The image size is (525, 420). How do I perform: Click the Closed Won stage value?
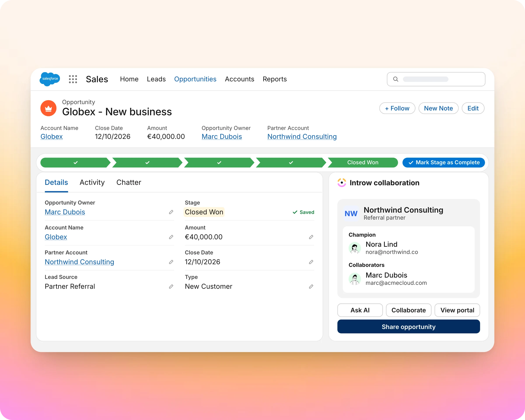(x=204, y=212)
